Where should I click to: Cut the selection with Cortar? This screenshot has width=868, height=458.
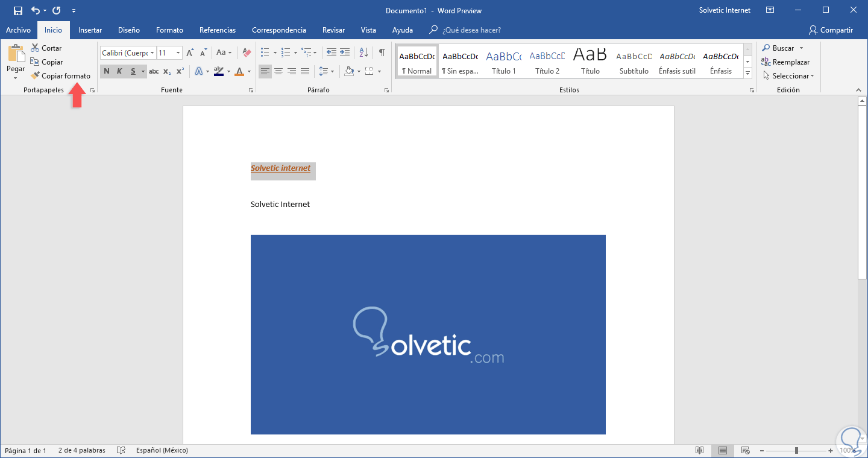pos(46,48)
